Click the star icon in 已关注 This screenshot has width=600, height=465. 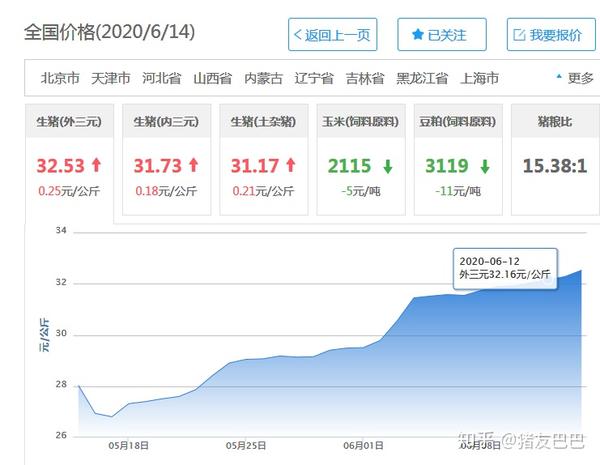tap(418, 35)
